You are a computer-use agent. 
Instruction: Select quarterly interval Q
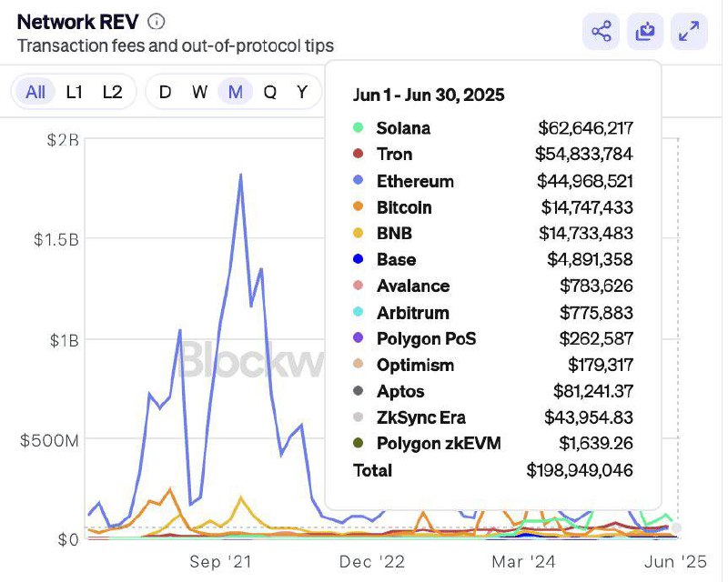270,92
